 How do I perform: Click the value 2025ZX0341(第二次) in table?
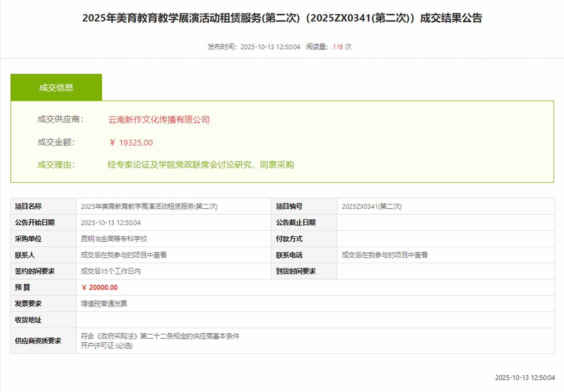click(x=372, y=207)
